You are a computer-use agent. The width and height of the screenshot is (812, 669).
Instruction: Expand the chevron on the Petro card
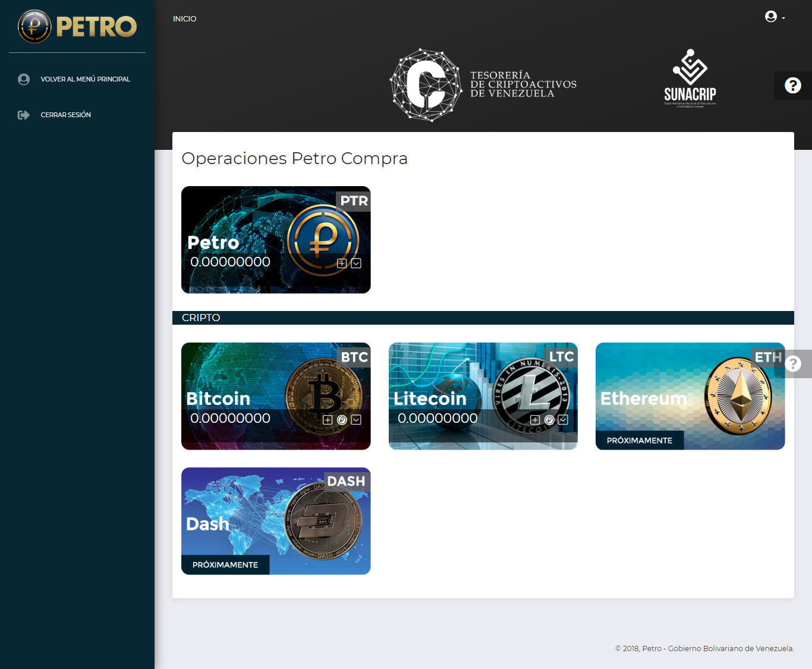(x=356, y=263)
